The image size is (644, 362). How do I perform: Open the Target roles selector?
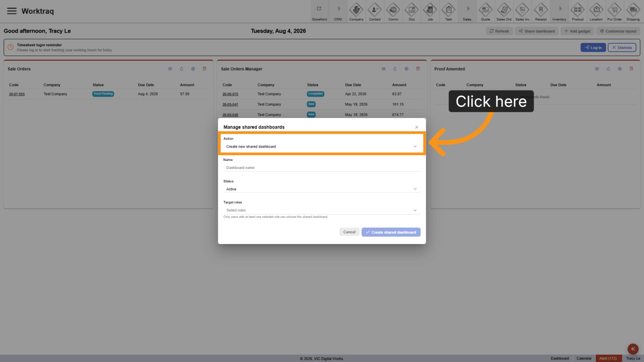click(x=322, y=210)
